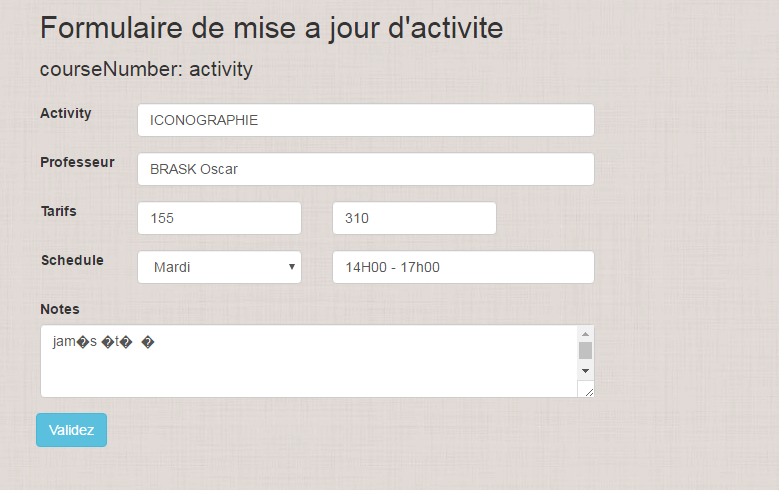Click the Professeur label

pos(77,162)
